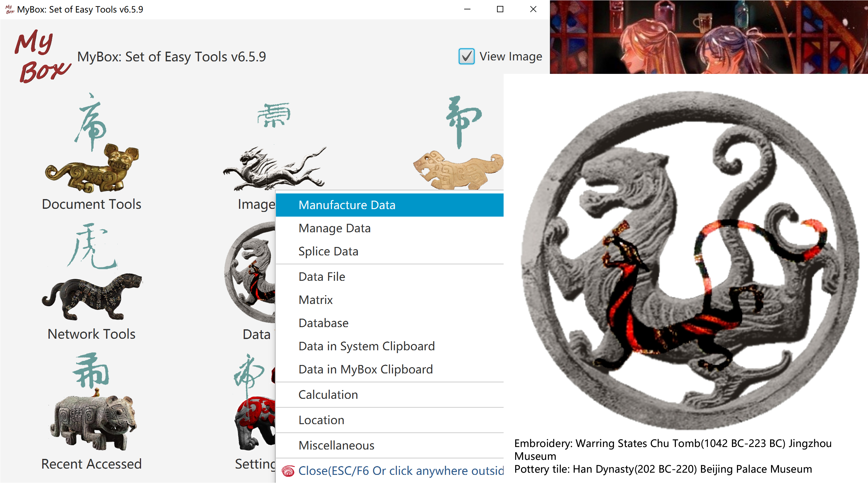This screenshot has width=868, height=483.
Task: Open Data in System Clipboard
Action: 389,346
